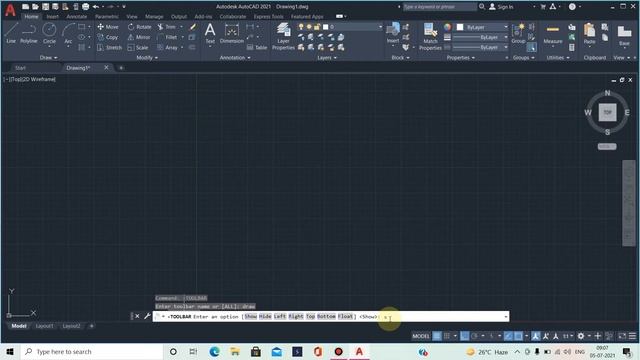Switch to the Manage ribbon tab
The height and width of the screenshot is (360, 640).
154,17
